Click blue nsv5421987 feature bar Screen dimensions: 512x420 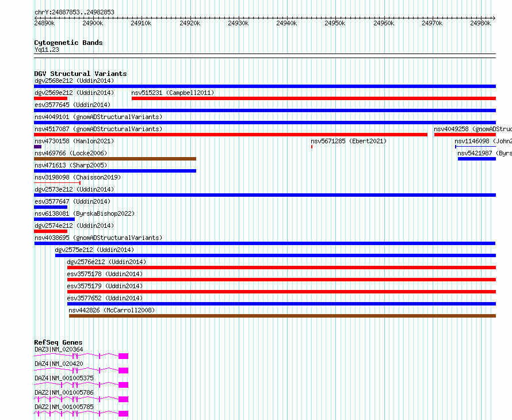477,159
